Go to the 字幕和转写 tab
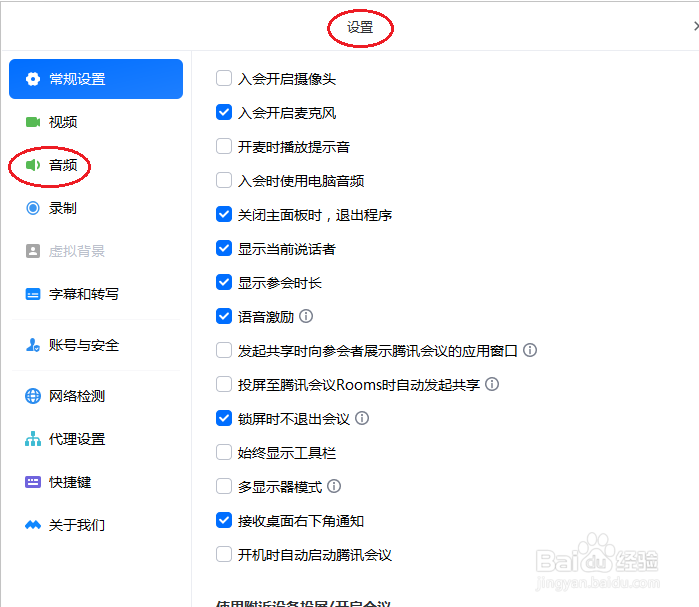 point(96,294)
